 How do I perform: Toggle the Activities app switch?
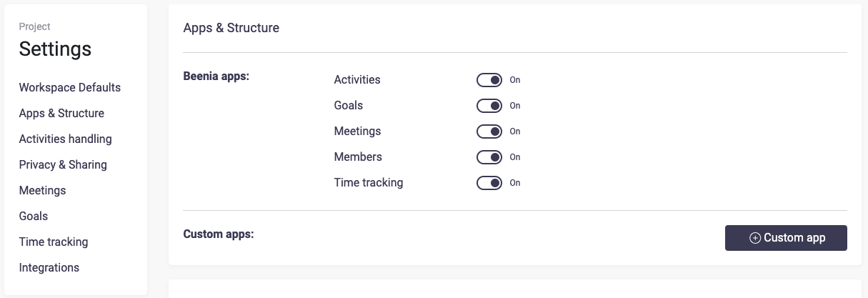pos(489,80)
